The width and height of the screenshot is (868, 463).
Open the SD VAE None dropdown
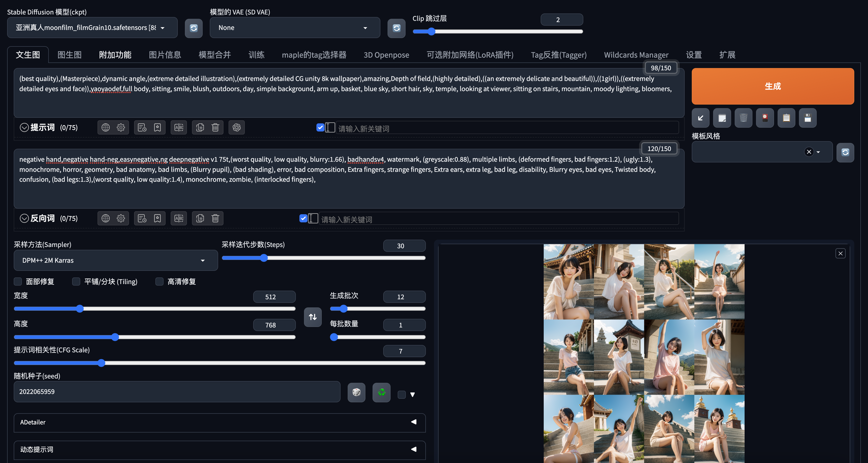coord(295,28)
